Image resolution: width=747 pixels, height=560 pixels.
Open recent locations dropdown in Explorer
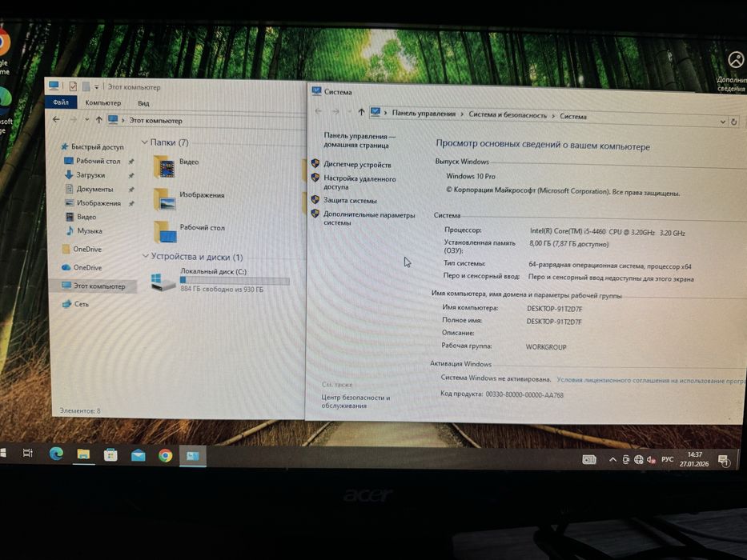point(86,119)
